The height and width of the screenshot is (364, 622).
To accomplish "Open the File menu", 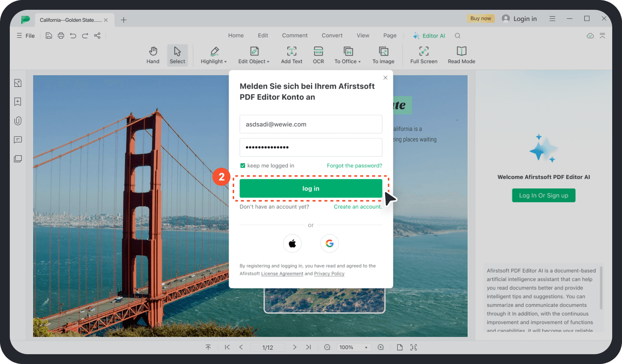I will click(26, 36).
